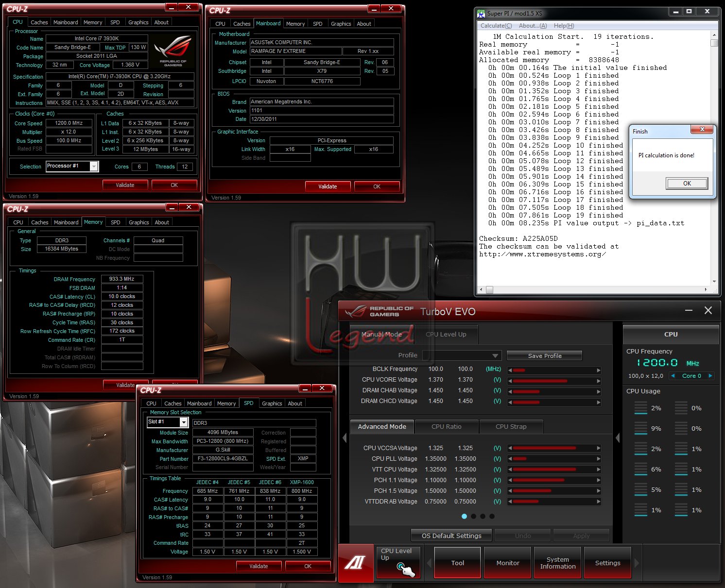Viewport: 725px width, 588px height.
Task: Open the CPU Ratio tab in TurboV
Action: point(447,427)
